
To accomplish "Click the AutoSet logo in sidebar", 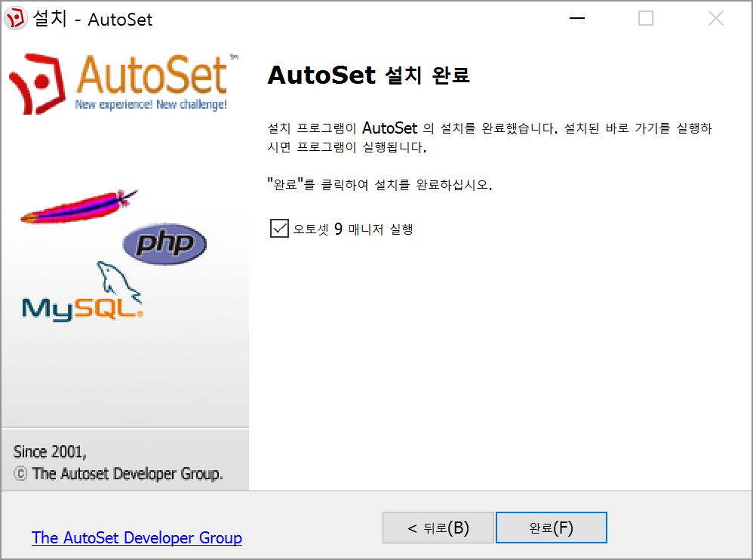I will coord(124,83).
